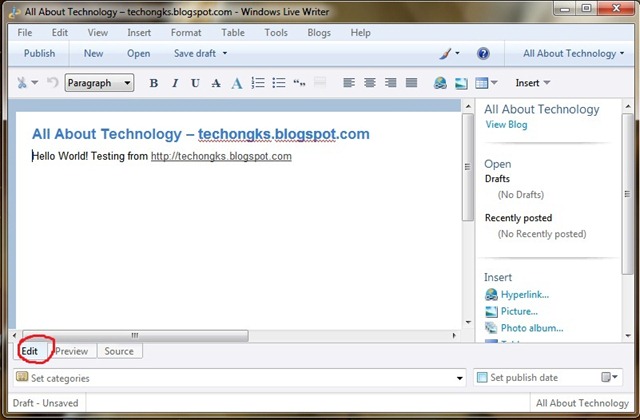The image size is (640, 420).
Task: Expand the table icon dropdown arrow
Action: [494, 83]
